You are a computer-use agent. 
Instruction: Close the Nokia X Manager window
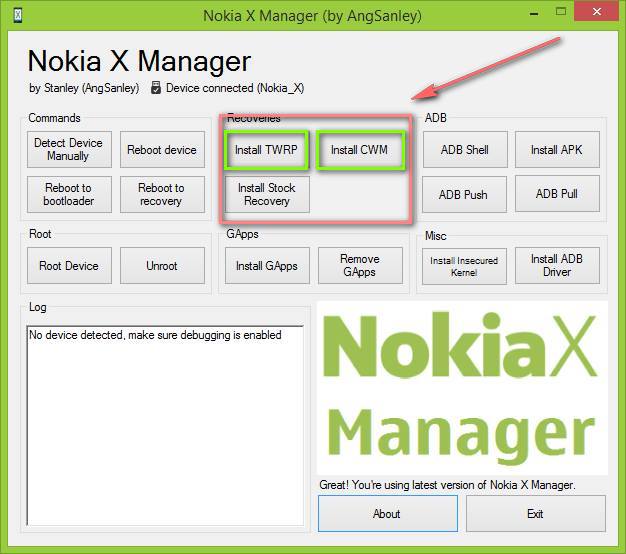click(x=597, y=11)
